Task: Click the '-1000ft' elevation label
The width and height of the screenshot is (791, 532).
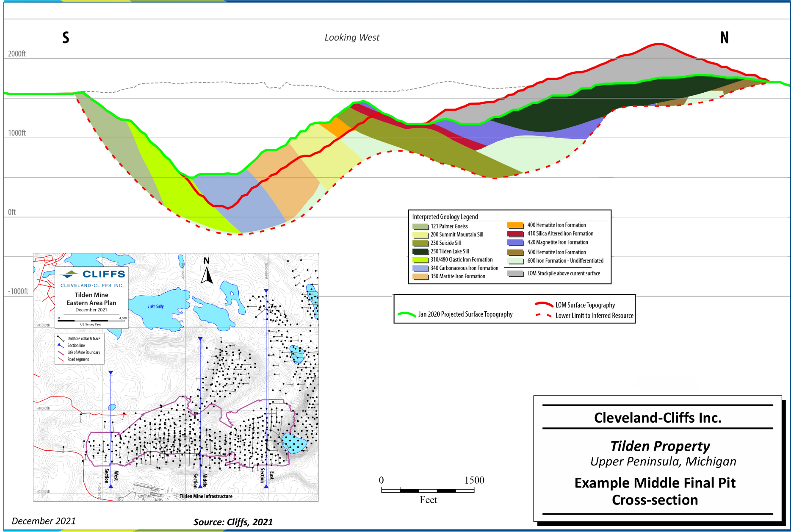Action: tap(18, 291)
